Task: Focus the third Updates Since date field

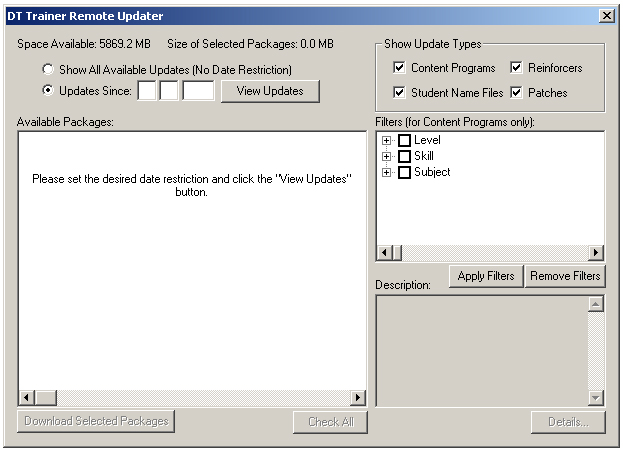Action: pos(198,91)
